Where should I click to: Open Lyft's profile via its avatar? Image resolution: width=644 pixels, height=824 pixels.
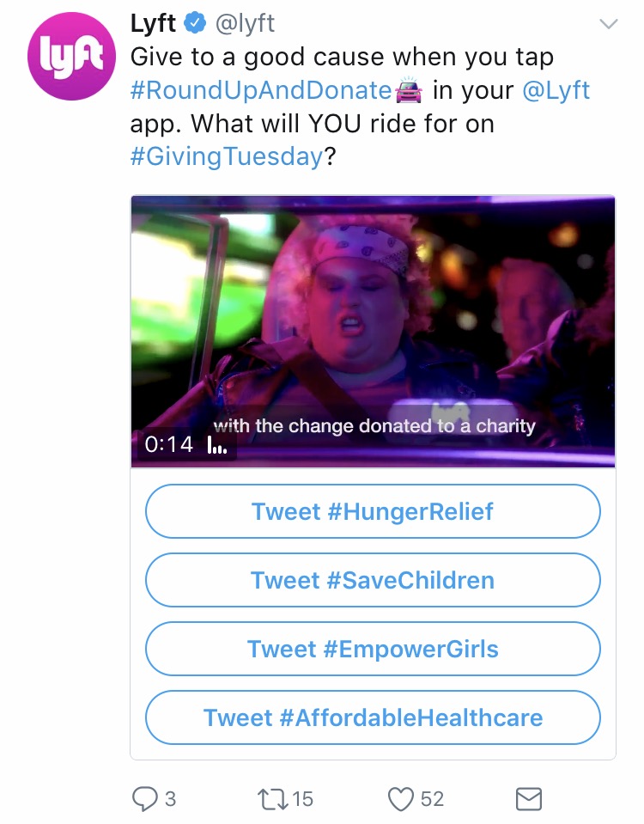pyautogui.click(x=71, y=57)
